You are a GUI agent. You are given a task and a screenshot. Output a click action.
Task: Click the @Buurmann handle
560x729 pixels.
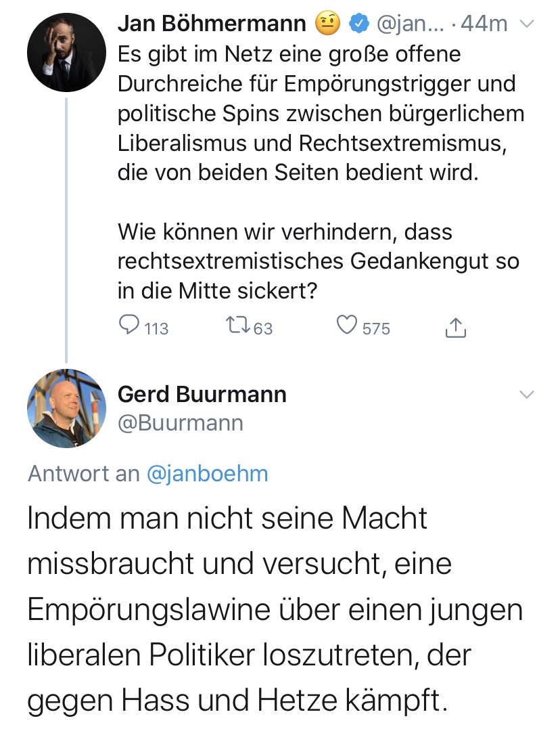[x=180, y=423]
